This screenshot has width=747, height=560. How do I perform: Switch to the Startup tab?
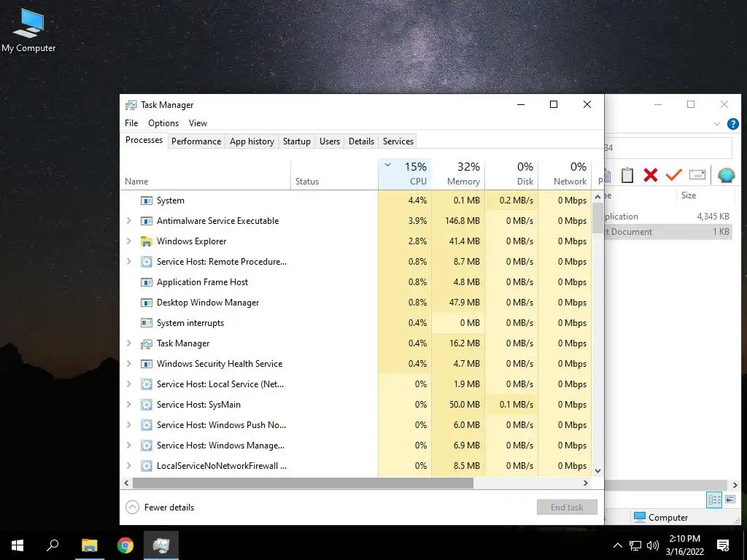coord(297,141)
